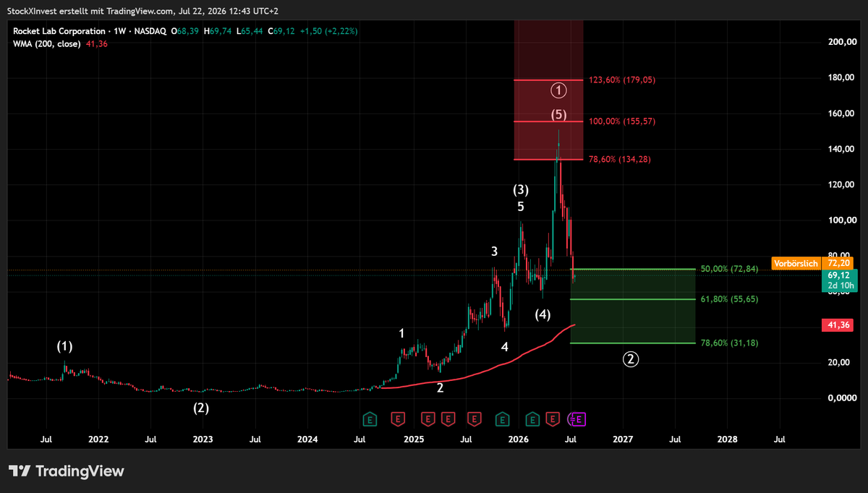The height and width of the screenshot is (493, 868).
Task: Click the (2) wave label near 2023
Action: click(x=201, y=408)
